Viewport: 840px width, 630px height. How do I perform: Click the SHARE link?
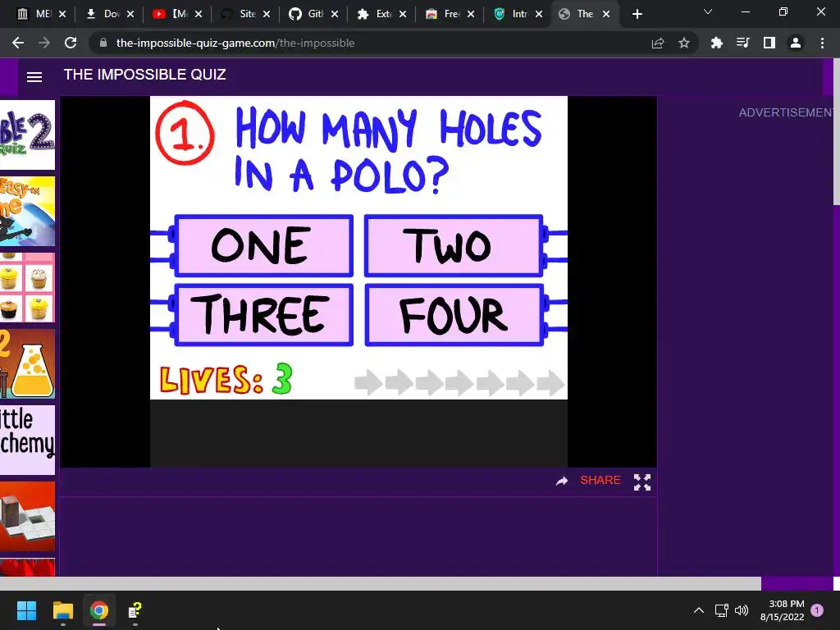[x=600, y=480]
